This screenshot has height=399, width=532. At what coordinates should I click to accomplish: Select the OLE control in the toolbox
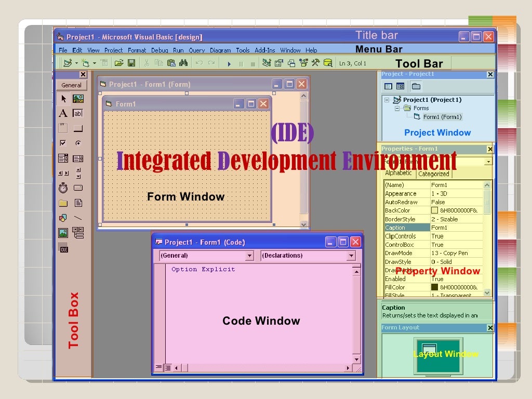point(63,248)
